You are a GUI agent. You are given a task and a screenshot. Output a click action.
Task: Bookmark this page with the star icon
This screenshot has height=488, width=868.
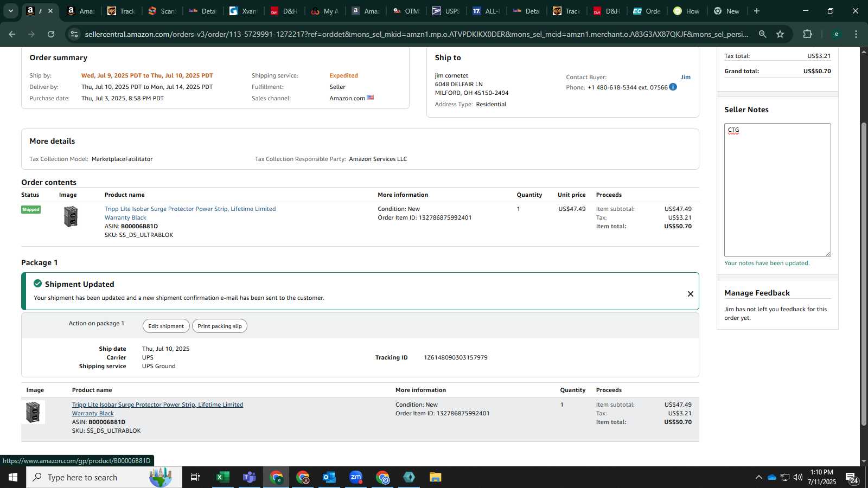click(780, 34)
